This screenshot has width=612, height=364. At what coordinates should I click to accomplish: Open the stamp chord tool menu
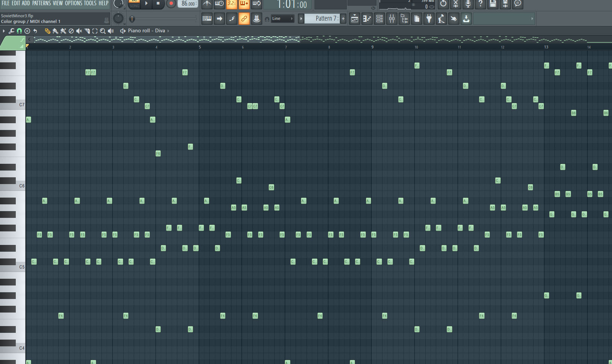point(27,31)
